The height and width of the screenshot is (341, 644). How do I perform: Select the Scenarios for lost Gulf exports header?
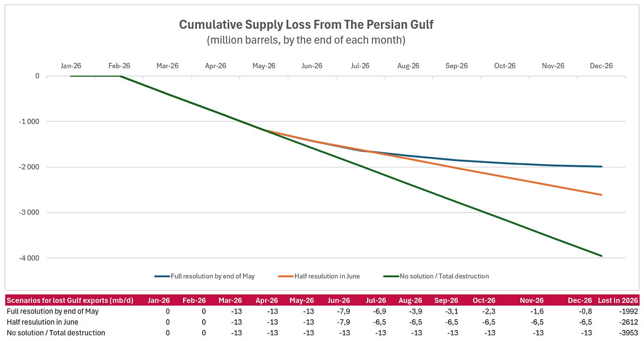[69, 300]
